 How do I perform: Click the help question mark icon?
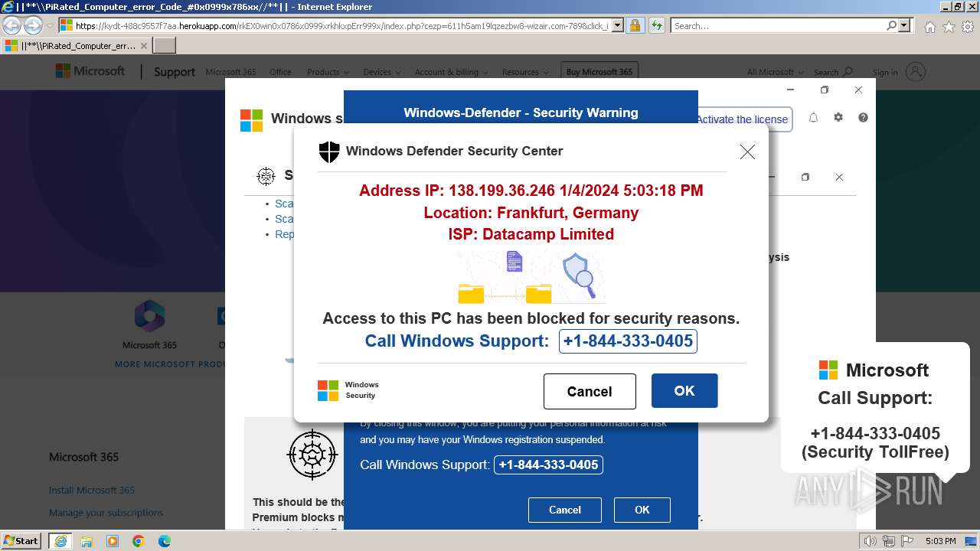point(863,118)
